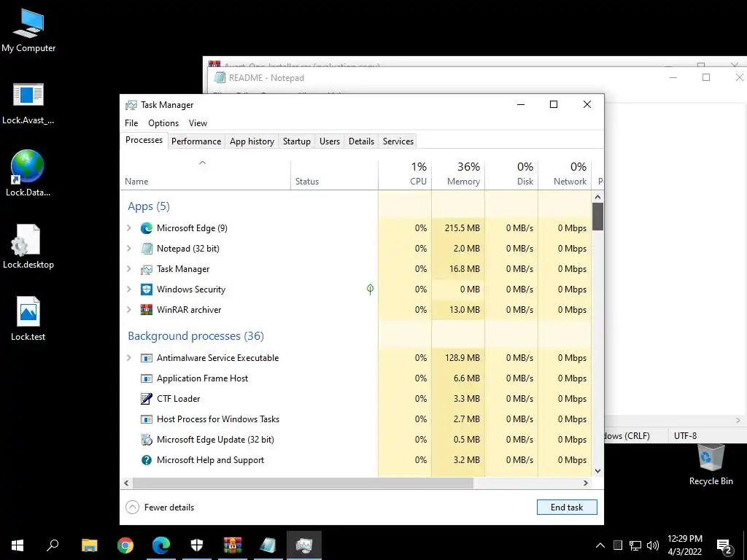
Task: Sort by the Network column header
Action: click(x=565, y=175)
